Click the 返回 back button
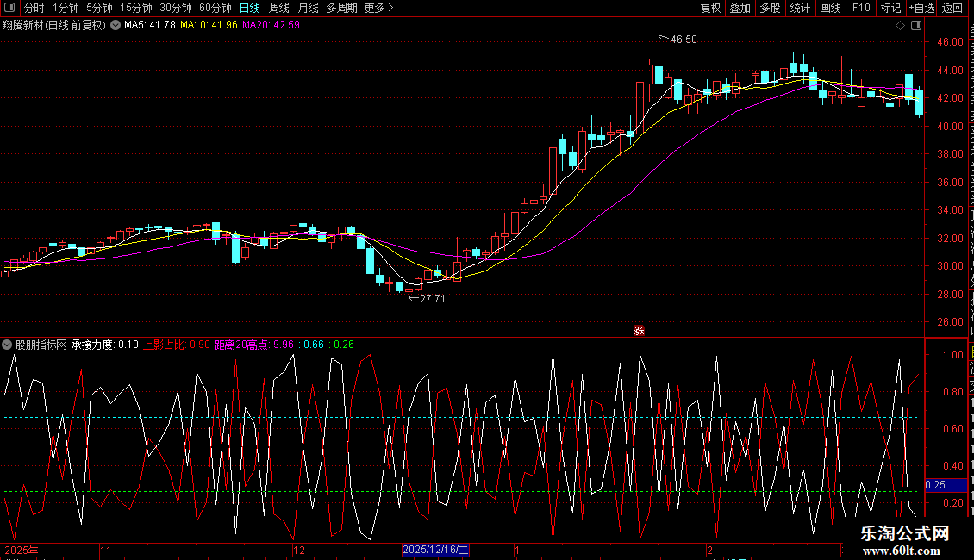The height and width of the screenshot is (560, 974). pos(952,8)
